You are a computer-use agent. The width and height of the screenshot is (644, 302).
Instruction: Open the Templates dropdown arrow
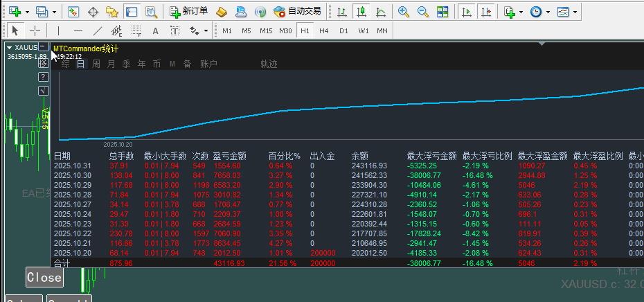coord(575,12)
